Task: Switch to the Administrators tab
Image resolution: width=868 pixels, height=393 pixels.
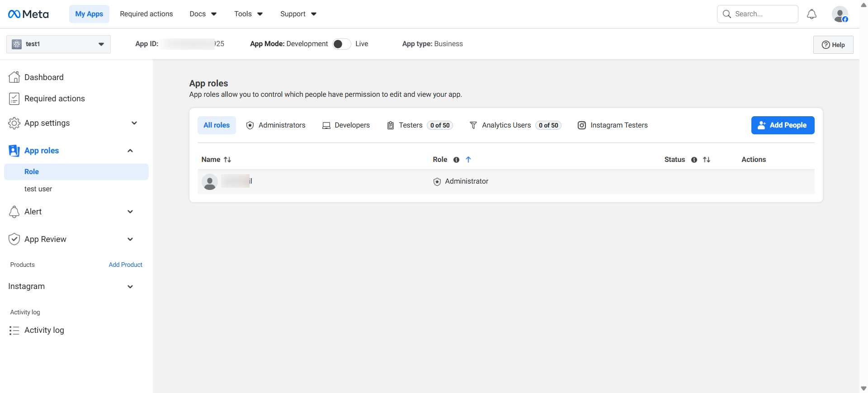Action: [x=275, y=125]
